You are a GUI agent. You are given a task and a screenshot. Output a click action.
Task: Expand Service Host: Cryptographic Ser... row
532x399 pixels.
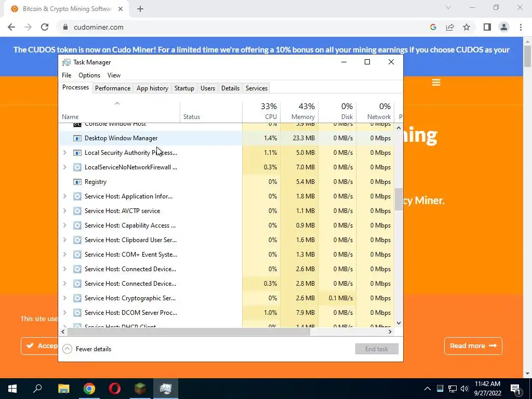pyautogui.click(x=65, y=298)
